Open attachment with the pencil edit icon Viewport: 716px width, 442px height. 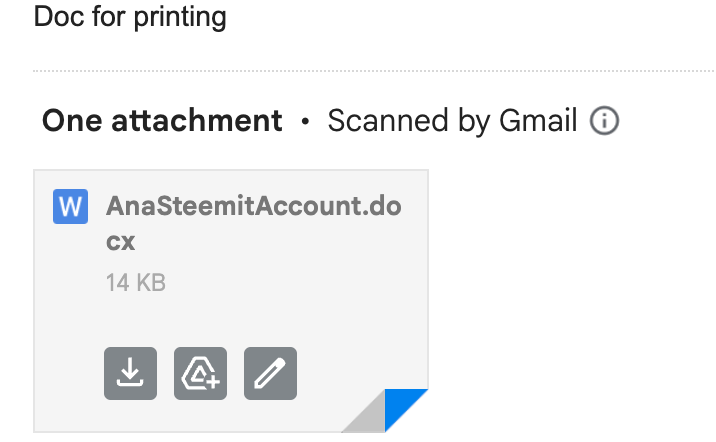[x=270, y=373]
